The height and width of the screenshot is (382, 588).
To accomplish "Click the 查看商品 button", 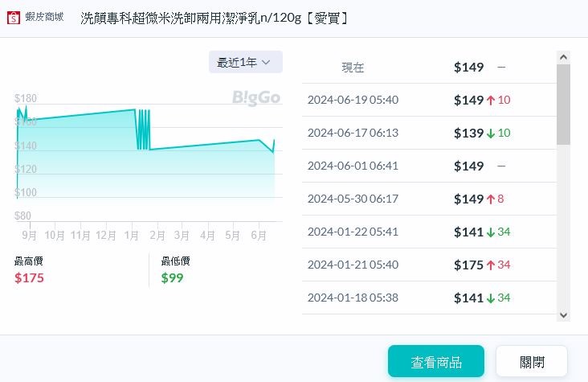I will 435,361.
